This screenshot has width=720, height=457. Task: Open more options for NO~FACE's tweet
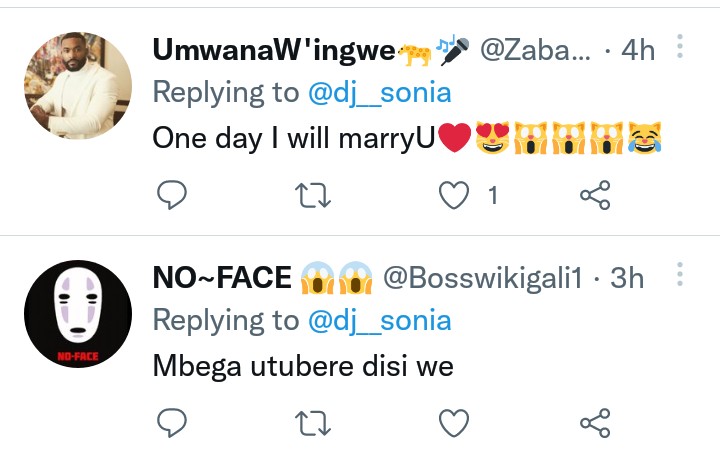point(680,275)
